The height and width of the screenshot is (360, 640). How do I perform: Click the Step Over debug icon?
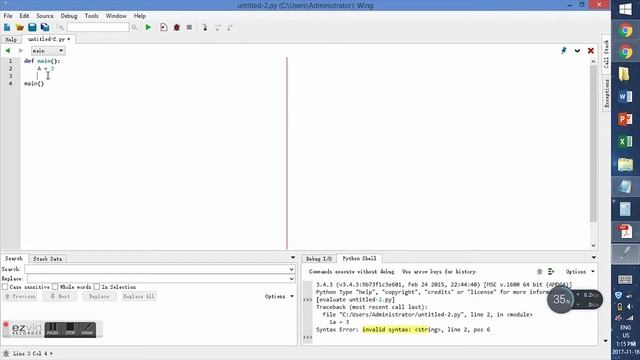(218, 27)
